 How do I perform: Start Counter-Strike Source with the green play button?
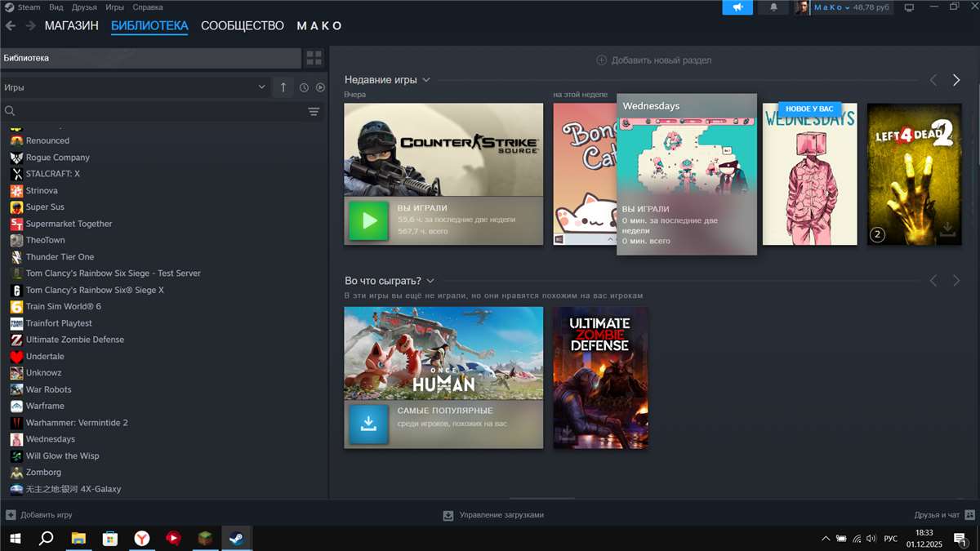[x=367, y=220]
